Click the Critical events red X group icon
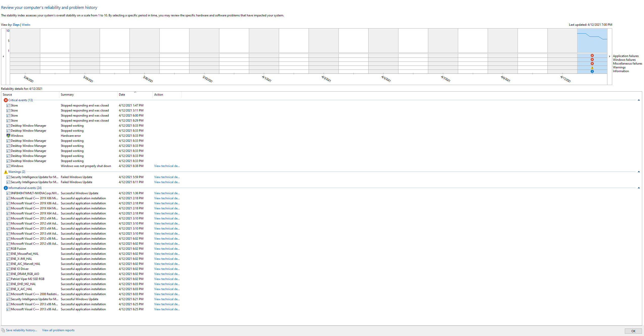644x336 pixels. tap(6, 100)
